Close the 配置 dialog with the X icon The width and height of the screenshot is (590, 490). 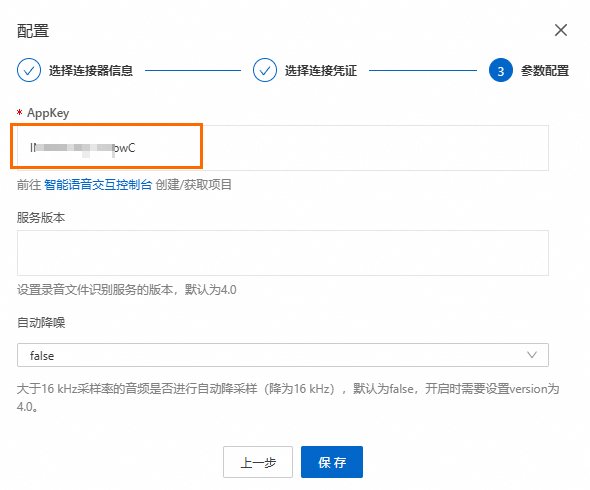(561, 30)
